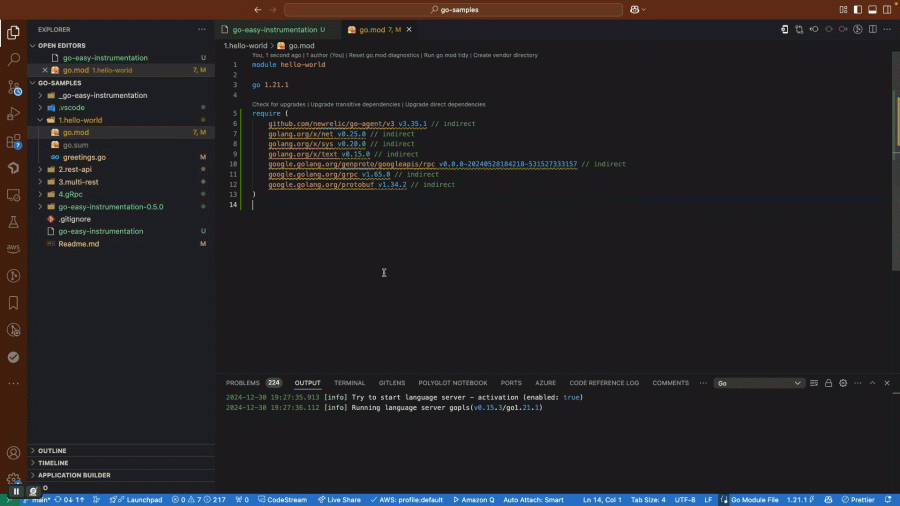
Task: Open the Accounts icon in activity bar
Action: click(14, 453)
